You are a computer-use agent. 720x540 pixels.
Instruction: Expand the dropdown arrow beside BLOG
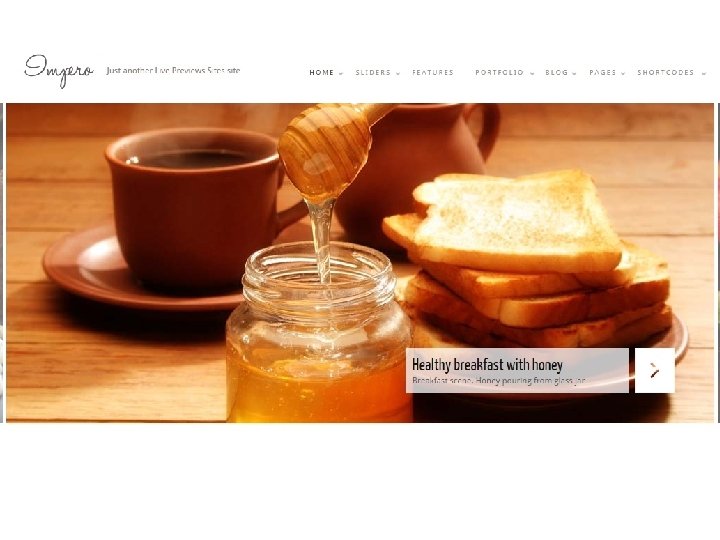coord(574,73)
